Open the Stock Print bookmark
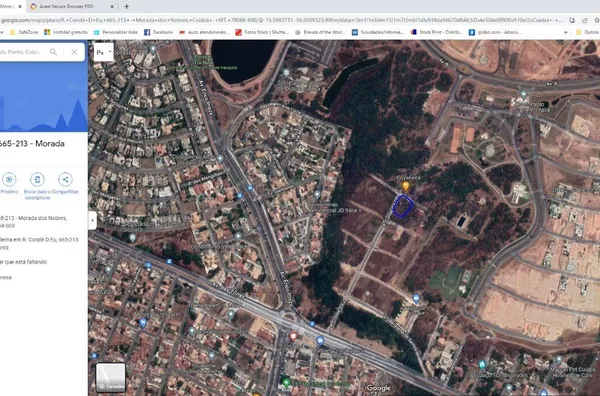The width and height of the screenshot is (600, 396). [437, 33]
